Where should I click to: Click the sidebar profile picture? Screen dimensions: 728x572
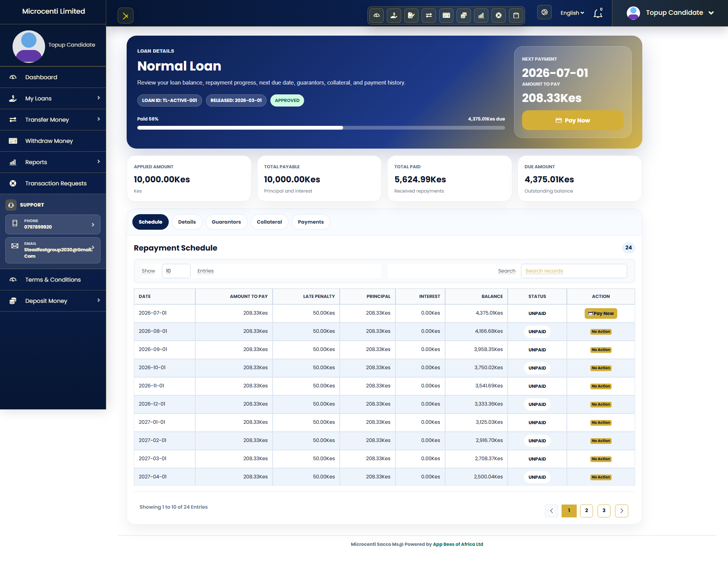[29, 47]
